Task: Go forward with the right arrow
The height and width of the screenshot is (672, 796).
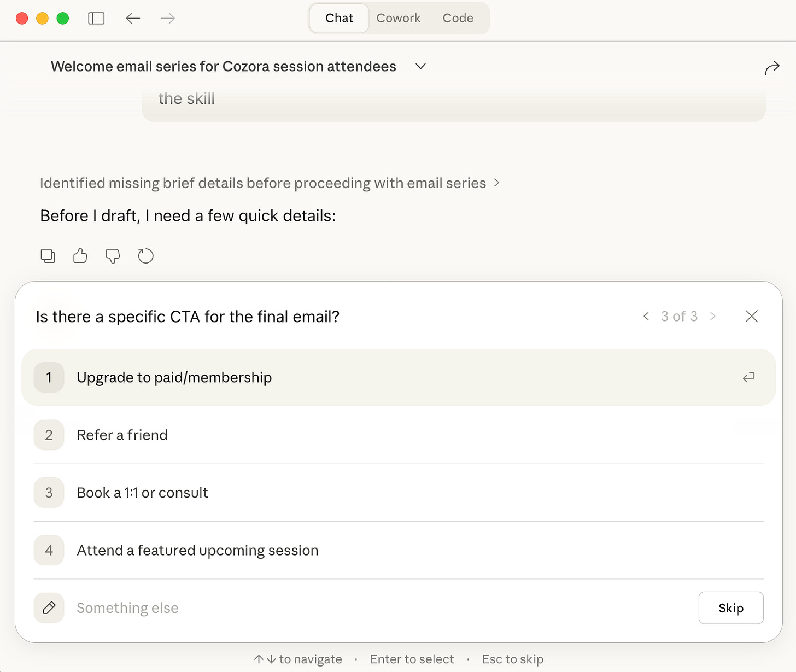Action: (x=168, y=19)
